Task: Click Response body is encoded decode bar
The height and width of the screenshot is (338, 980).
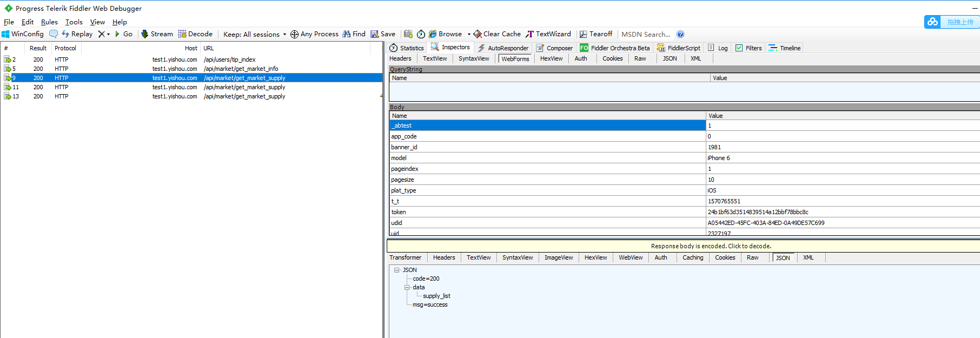Action: pos(684,246)
